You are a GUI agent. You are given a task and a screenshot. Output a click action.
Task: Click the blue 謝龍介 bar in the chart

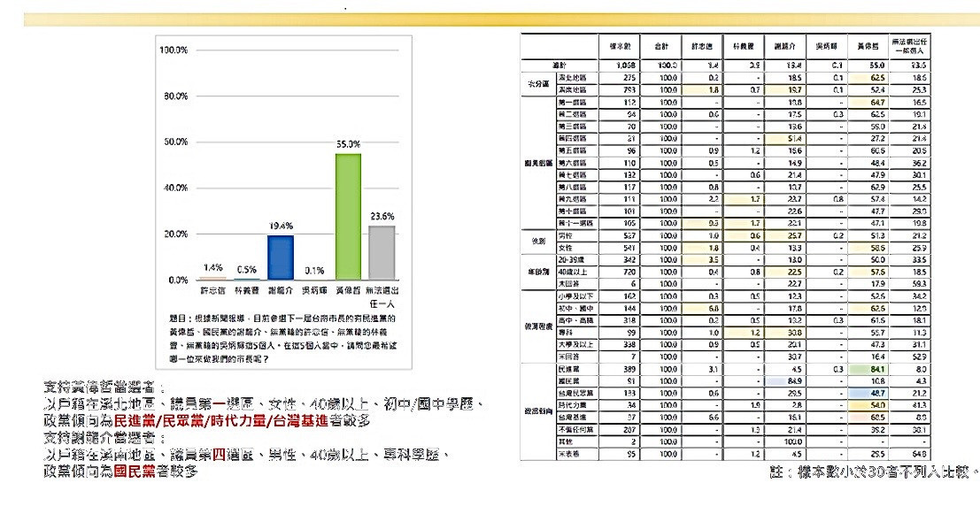click(281, 257)
